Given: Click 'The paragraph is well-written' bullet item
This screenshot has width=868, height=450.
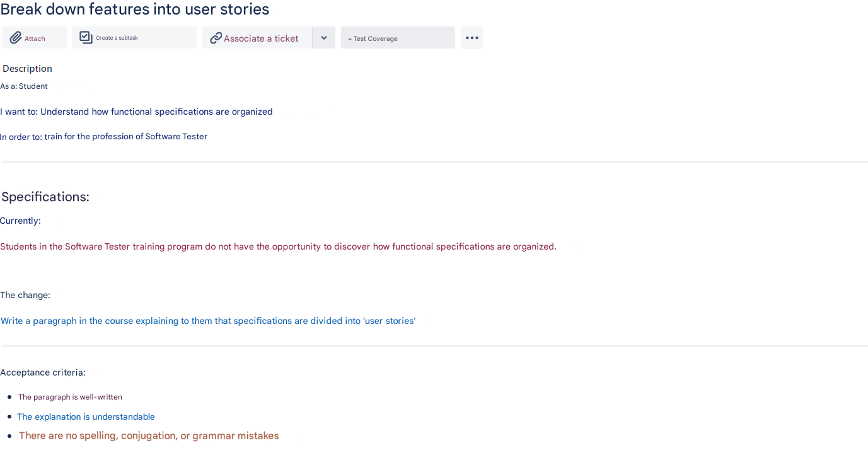Looking at the screenshot, I should [x=70, y=397].
